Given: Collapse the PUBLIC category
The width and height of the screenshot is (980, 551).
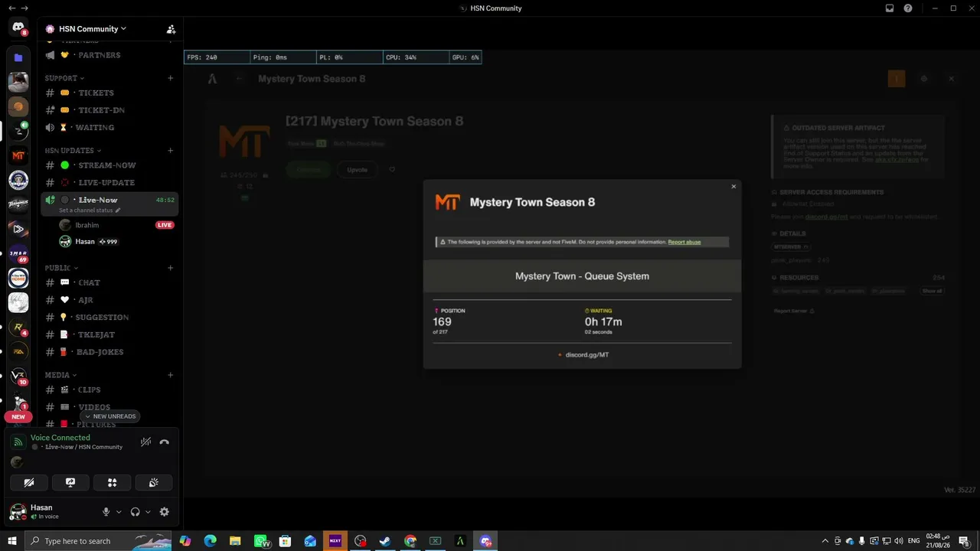Looking at the screenshot, I should click(60, 268).
